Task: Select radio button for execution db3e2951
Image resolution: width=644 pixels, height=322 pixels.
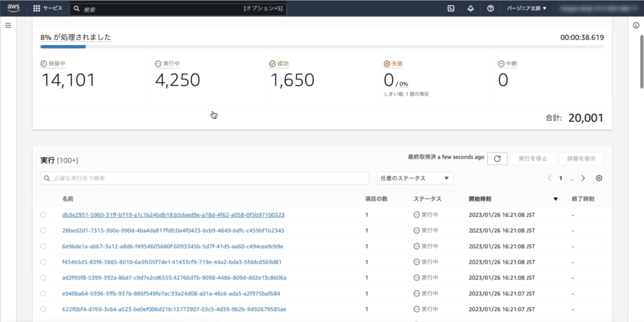Action: [x=43, y=215]
